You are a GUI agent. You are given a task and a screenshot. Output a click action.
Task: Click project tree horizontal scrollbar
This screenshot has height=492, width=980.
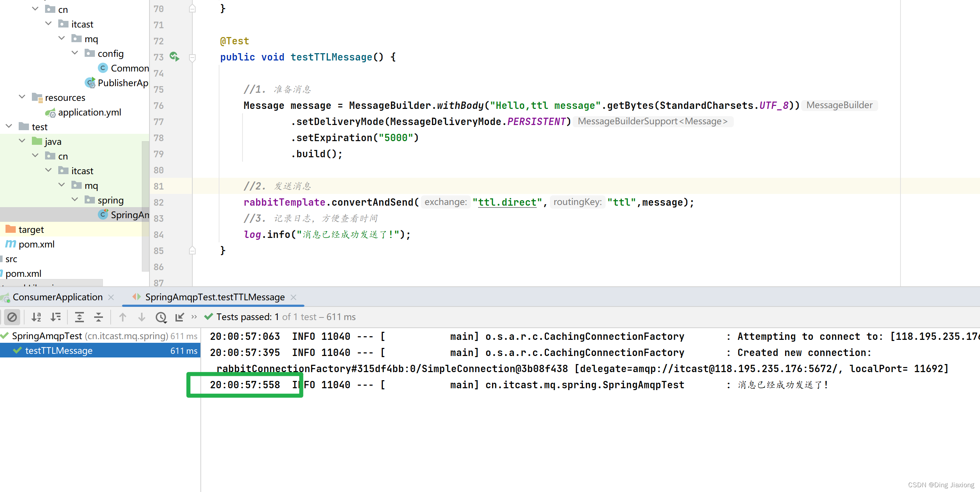[51, 283]
